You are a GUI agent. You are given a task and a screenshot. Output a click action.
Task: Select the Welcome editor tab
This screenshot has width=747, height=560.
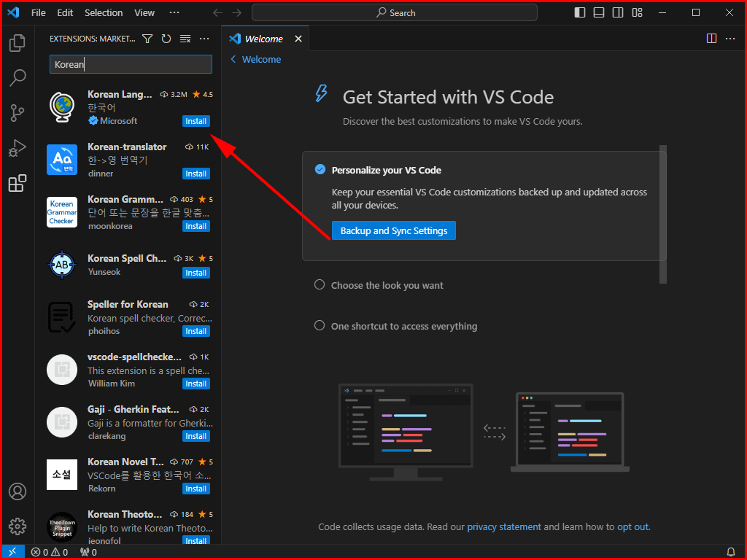pyautogui.click(x=263, y=39)
